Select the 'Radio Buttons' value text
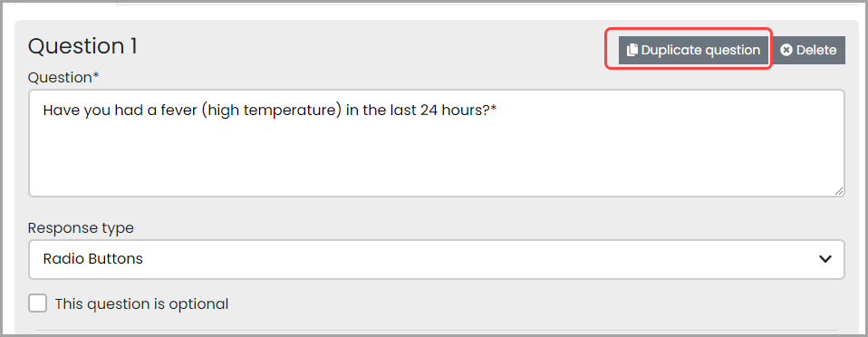Screen dimensions: 868x337 (x=93, y=258)
